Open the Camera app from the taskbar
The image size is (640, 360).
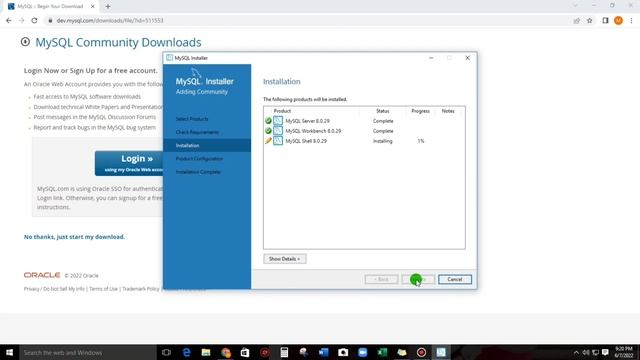(x=343, y=352)
